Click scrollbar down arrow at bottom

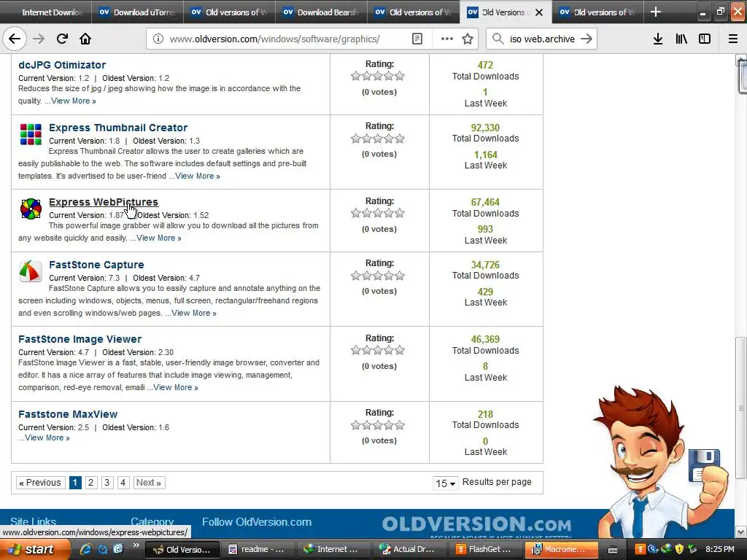(x=741, y=532)
